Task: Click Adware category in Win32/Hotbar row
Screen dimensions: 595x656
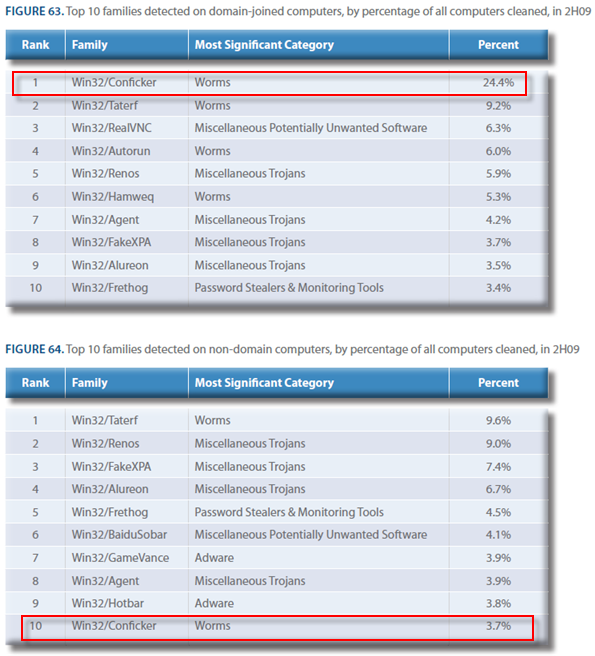Action: click(x=214, y=603)
